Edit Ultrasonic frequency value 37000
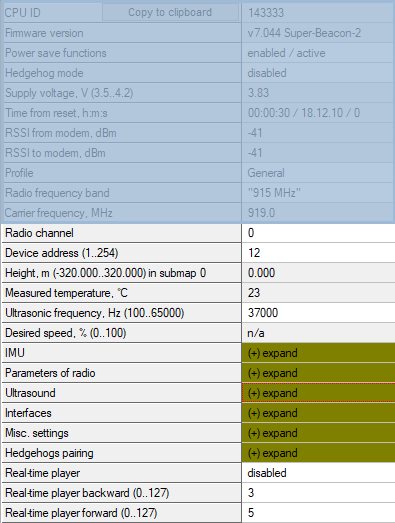The width and height of the screenshot is (395, 523). pyautogui.click(x=318, y=313)
